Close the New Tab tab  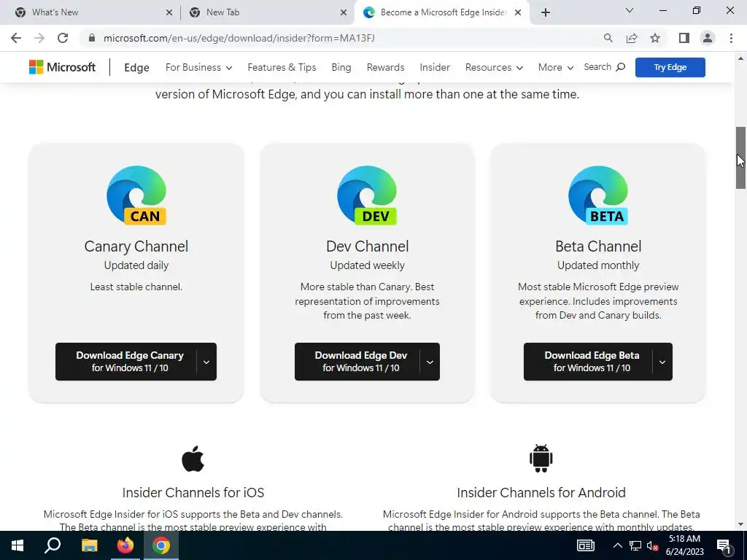coord(344,13)
